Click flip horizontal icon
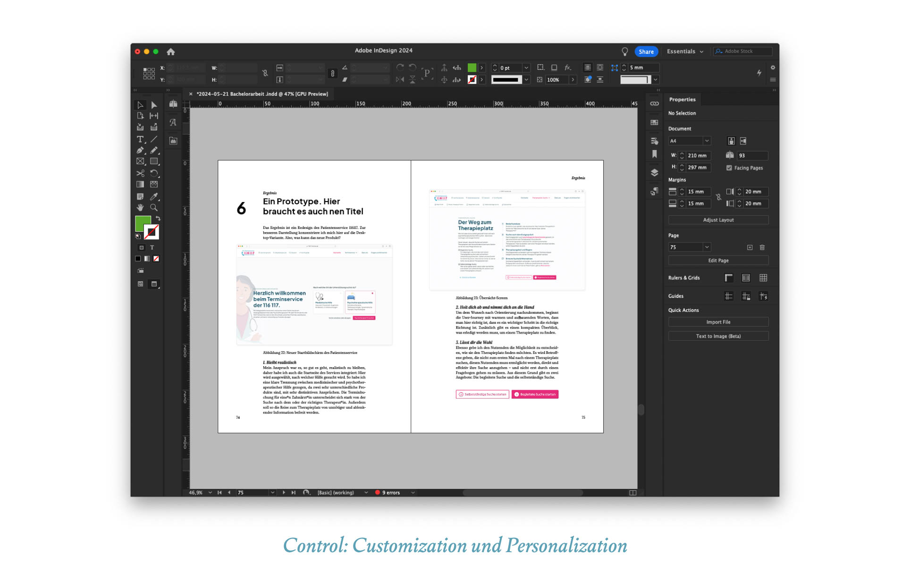 (400, 80)
